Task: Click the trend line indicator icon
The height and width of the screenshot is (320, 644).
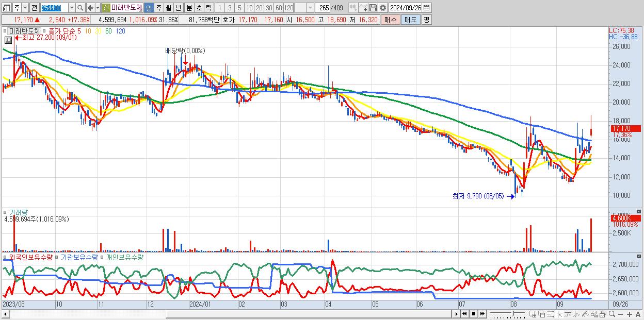Action: click(568, 314)
